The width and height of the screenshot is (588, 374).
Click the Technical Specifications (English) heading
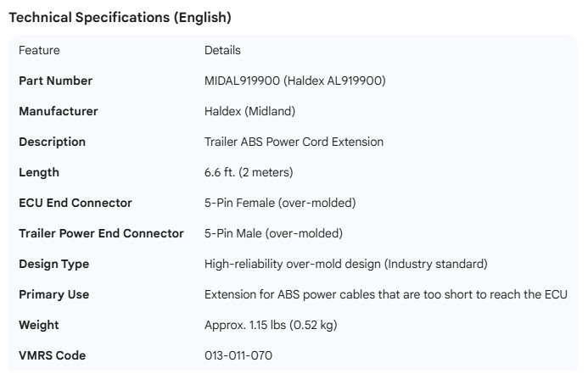(120, 17)
